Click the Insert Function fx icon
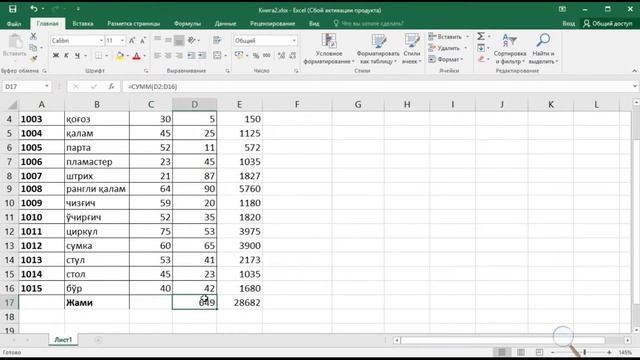The height and width of the screenshot is (360, 640). 111,87
